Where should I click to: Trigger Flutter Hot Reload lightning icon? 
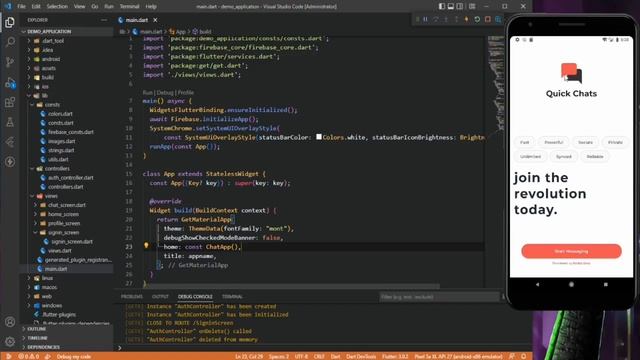(x=467, y=19)
